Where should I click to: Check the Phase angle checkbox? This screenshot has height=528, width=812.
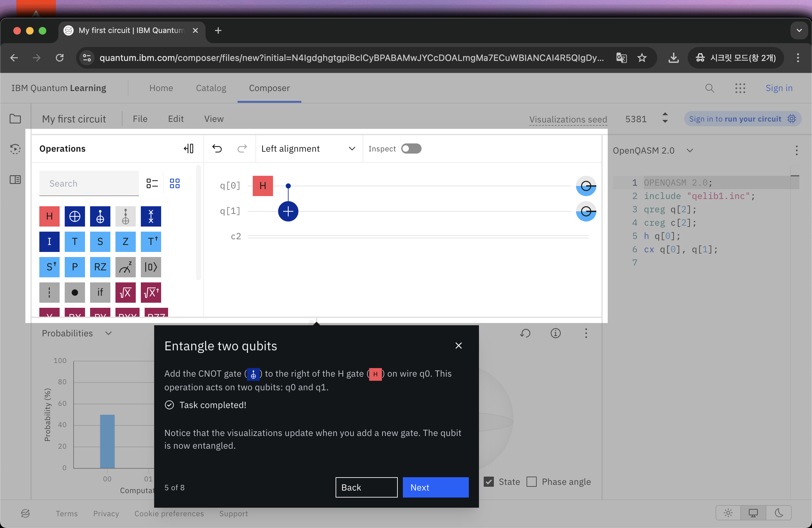coord(532,482)
